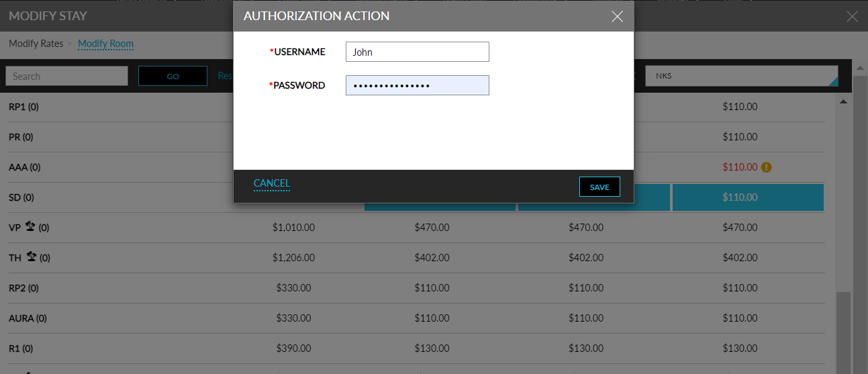Open the NKS dropdown
868x374 pixels.
742,76
